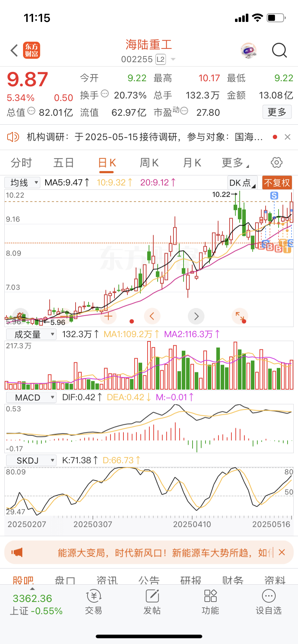Image resolution: width=298 pixels, height=644 pixels.
Task: Open the 东方财富 logo icon
Action: 32,50
